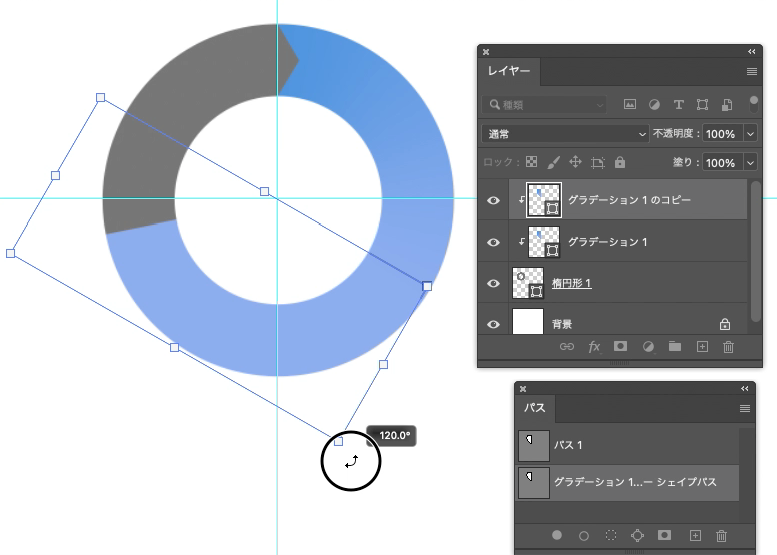777x555 pixels.
Task: Hide the 背景 layer
Action: (493, 324)
